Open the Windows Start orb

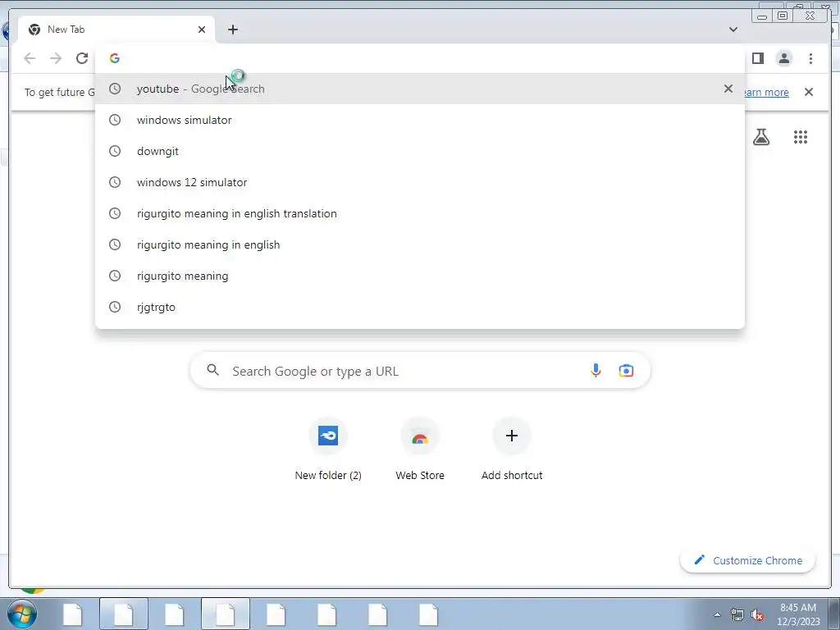(22, 614)
